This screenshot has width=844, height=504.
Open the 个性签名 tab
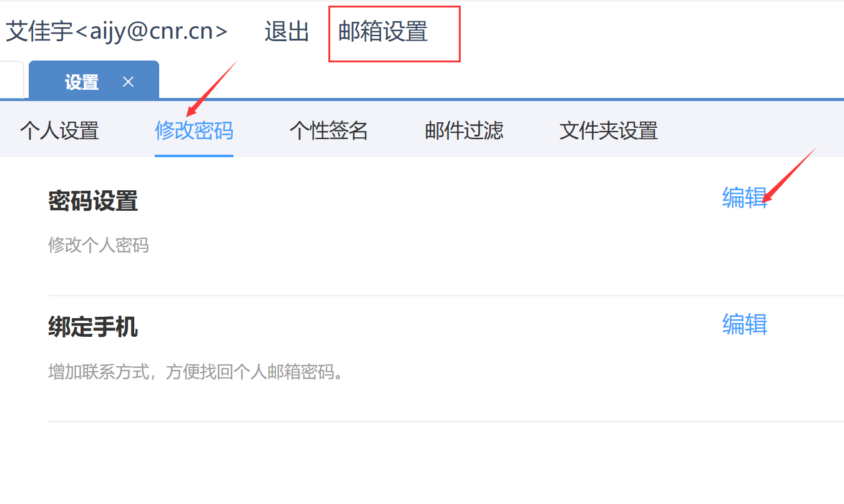[329, 131]
